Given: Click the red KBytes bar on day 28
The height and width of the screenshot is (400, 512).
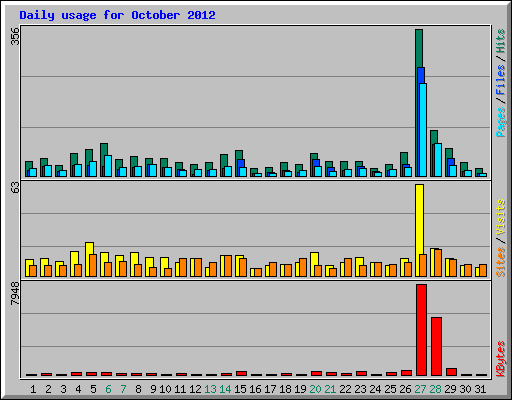Looking at the screenshot, I should [x=436, y=347].
